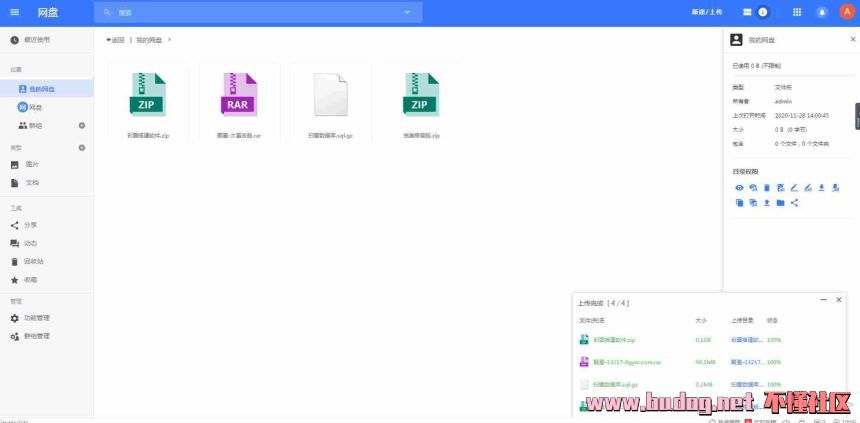The image size is (860, 423).
Task: Open the pictures category in the sidebar
Action: [25, 165]
